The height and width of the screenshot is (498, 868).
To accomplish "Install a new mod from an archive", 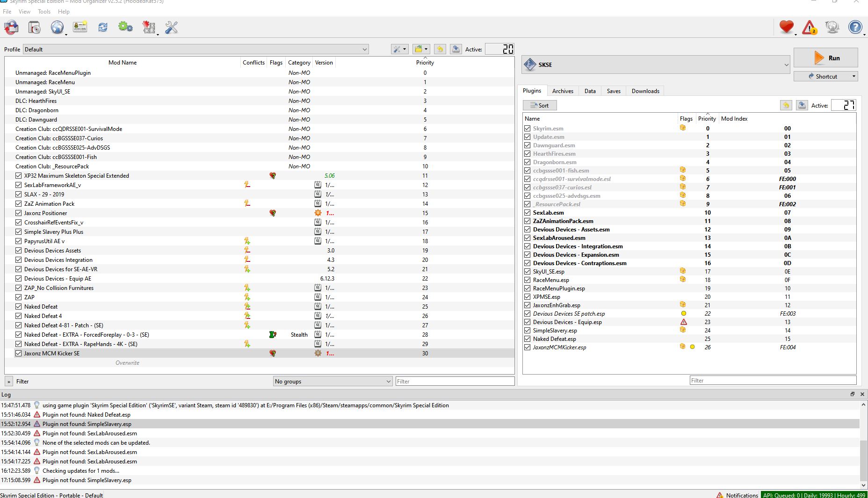I will tap(34, 27).
